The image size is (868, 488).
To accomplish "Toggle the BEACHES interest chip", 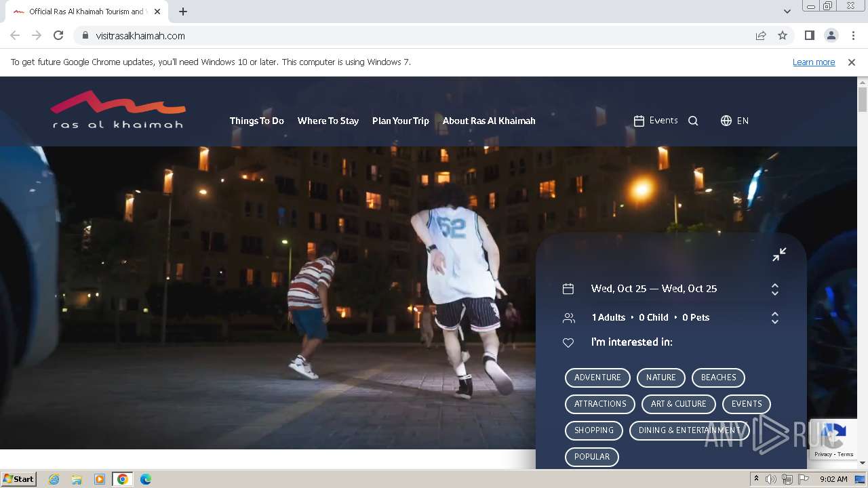I will 718,378.
